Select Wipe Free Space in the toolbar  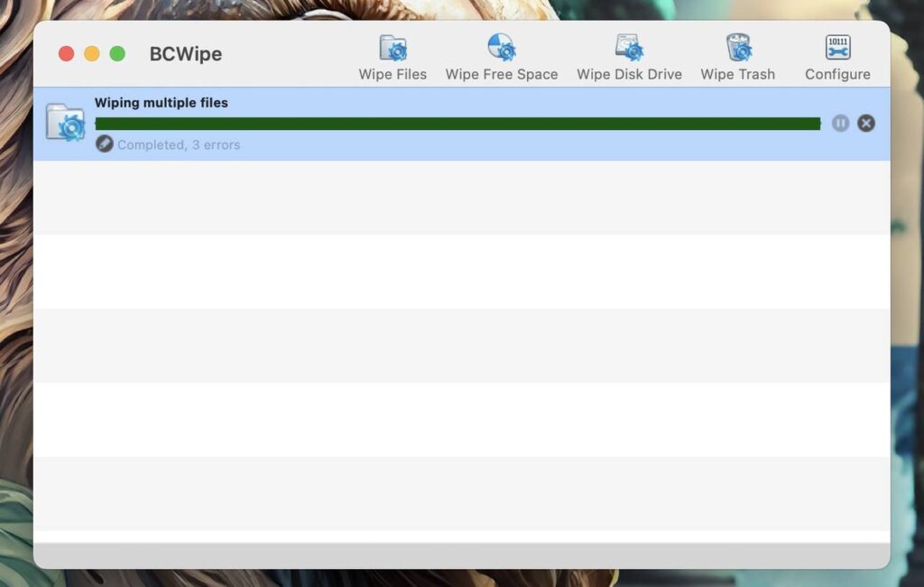(x=502, y=58)
